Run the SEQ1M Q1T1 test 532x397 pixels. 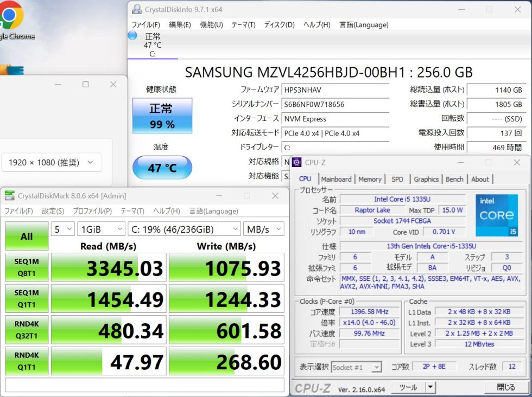[27, 298]
